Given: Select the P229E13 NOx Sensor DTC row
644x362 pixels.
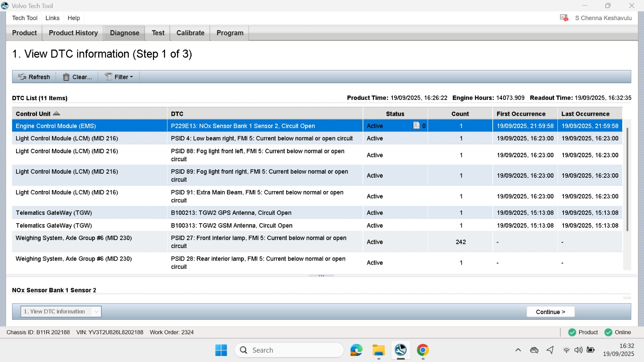Looking at the screenshot, I should point(317,126).
